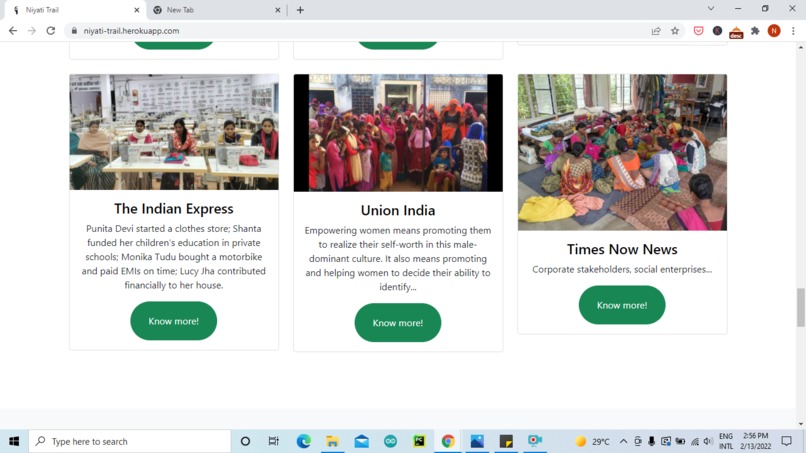Share this page via the share icon
This screenshot has width=806, height=453.
coord(656,31)
